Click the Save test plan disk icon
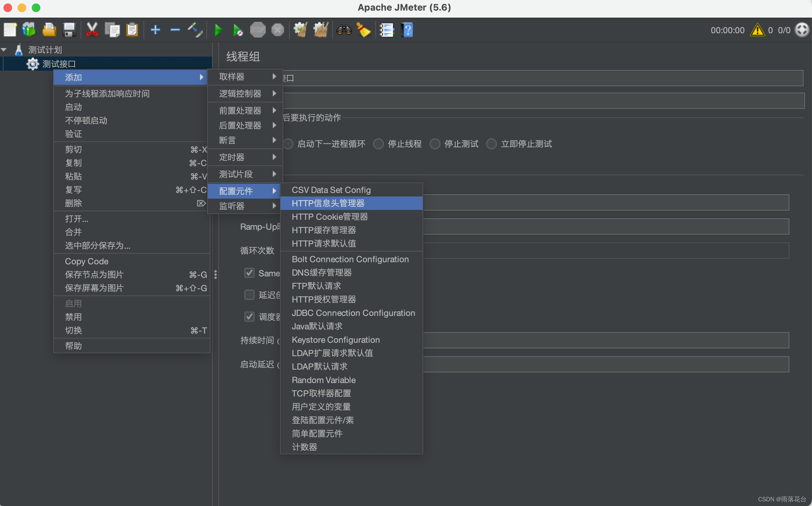 69,30
